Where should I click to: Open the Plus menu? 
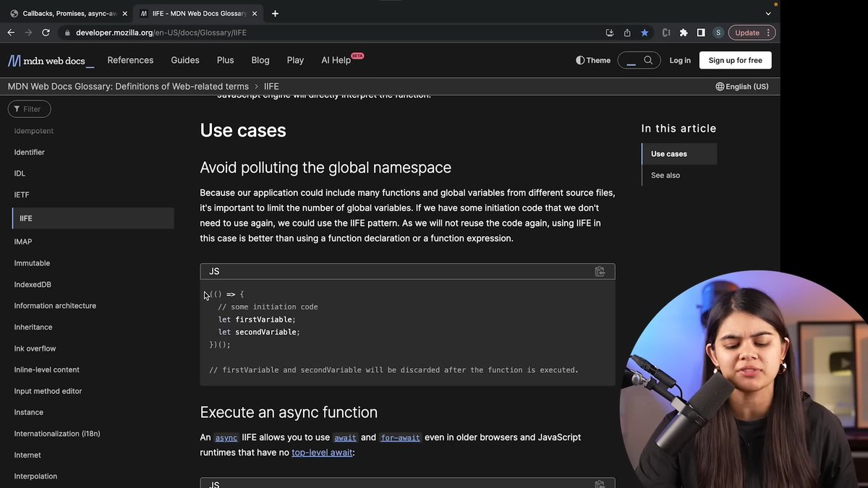coord(225,60)
